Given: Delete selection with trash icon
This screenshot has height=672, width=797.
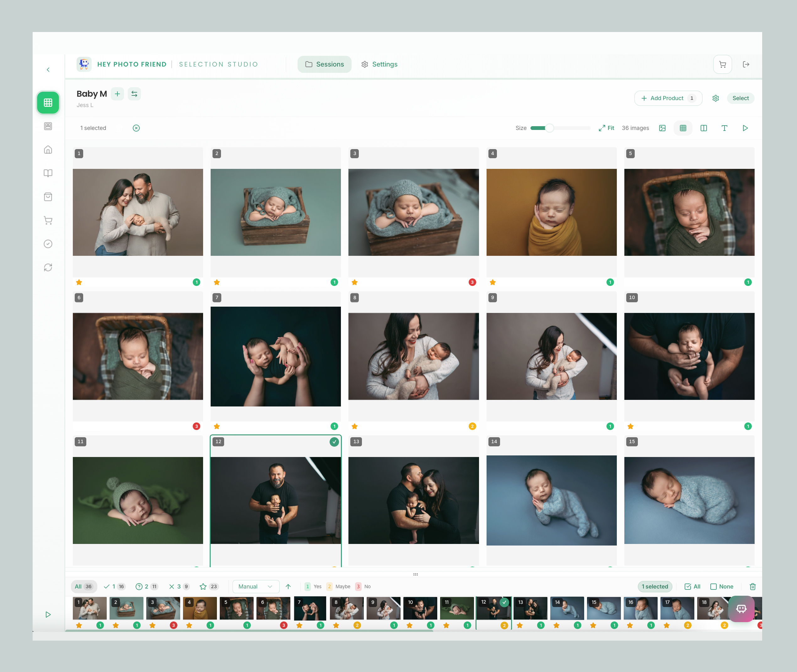Looking at the screenshot, I should point(752,587).
